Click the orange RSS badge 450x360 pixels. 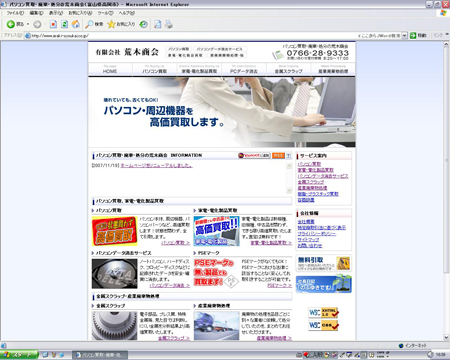(x=278, y=155)
